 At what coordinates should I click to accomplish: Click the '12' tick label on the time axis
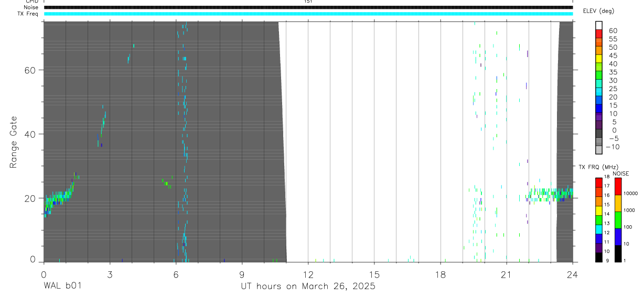308,274
